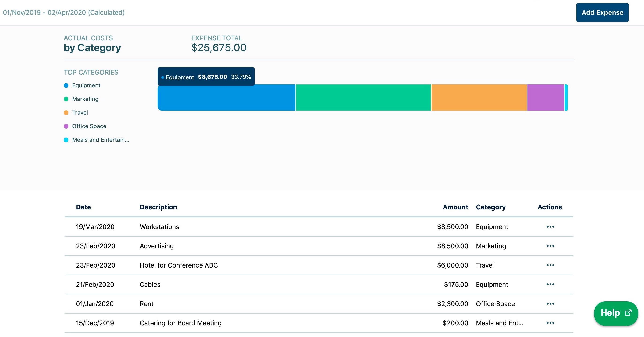Click the Help button with external link icon

pos(616,313)
